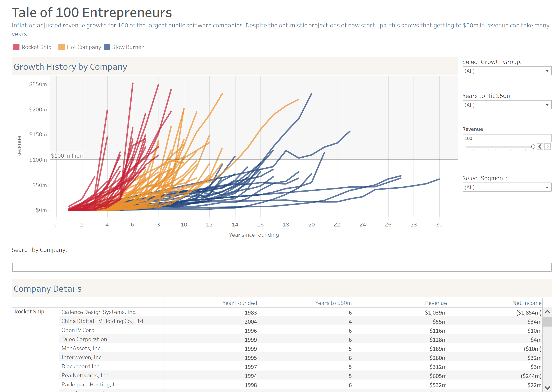This screenshot has width=558, height=392.
Task: Click the Rocket Ship group label in table
Action: [29, 312]
